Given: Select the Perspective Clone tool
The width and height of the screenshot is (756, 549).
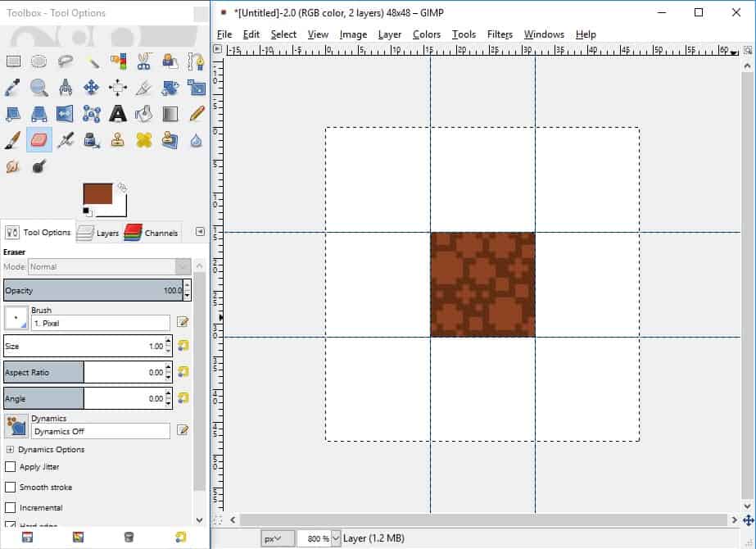Looking at the screenshot, I should [x=170, y=140].
